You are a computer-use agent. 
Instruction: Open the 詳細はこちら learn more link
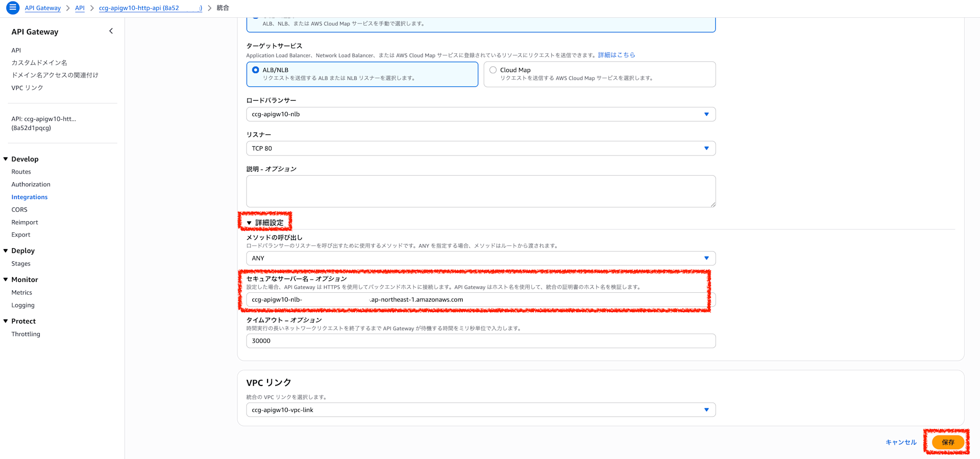point(616,55)
